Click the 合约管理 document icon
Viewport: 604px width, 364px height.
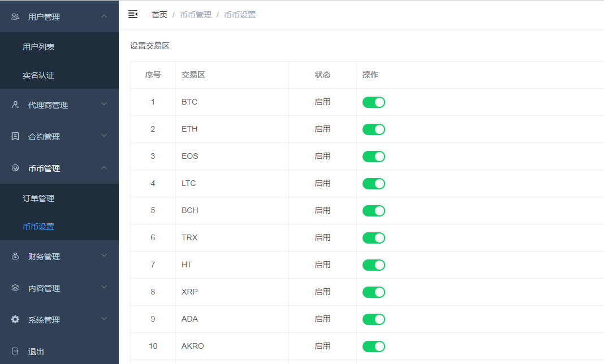tap(15, 136)
